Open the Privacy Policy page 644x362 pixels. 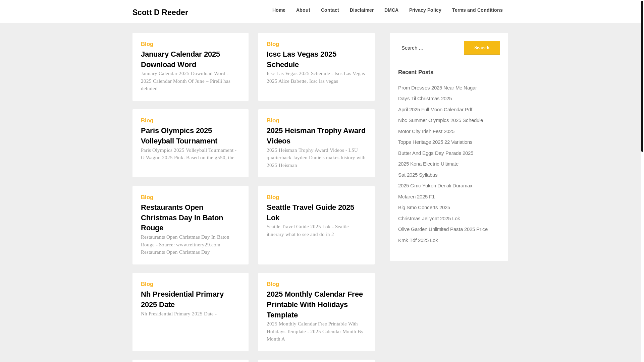coord(425,10)
